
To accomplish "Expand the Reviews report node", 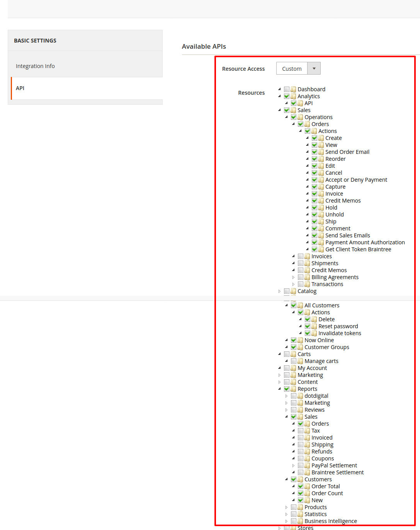I will 286,410.
